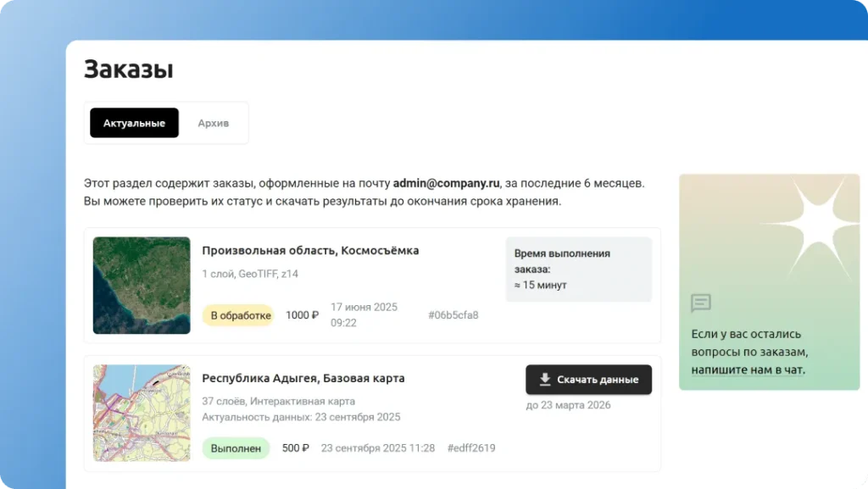Screen dimensions: 868x489
Task: Click the download arrow icon
Action: click(x=545, y=380)
